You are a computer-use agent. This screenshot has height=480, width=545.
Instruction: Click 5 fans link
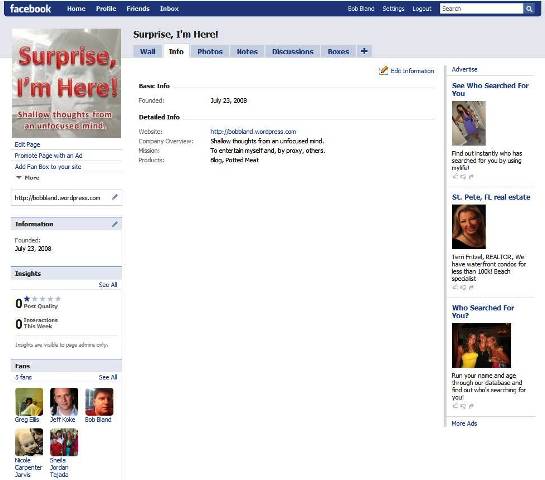click(x=23, y=377)
